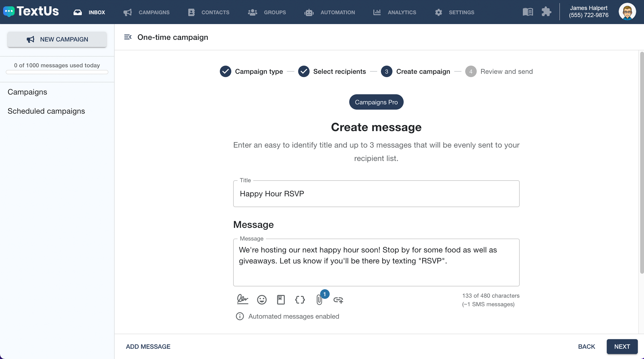Image resolution: width=644 pixels, height=359 pixels.
Task: Insert a merge field into the message
Action: [x=300, y=300]
